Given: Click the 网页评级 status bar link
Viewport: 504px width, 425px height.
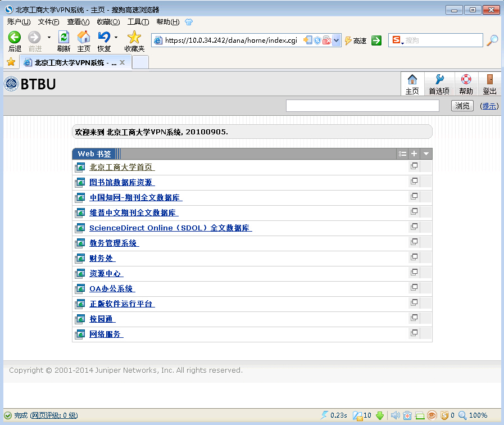Looking at the screenshot, I should 54,415.
